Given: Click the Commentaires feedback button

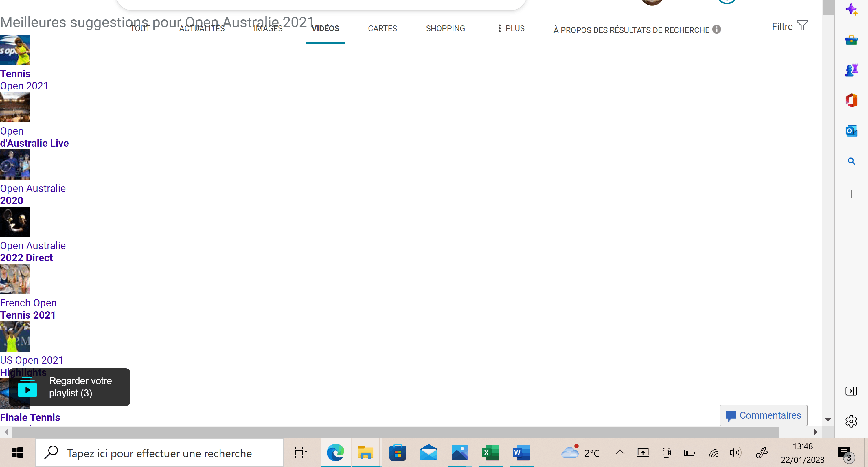Looking at the screenshot, I should (x=763, y=415).
